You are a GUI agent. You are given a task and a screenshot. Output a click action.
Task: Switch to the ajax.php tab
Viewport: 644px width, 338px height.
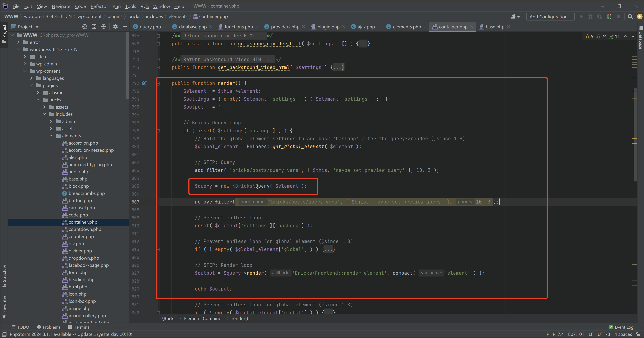click(366, 27)
